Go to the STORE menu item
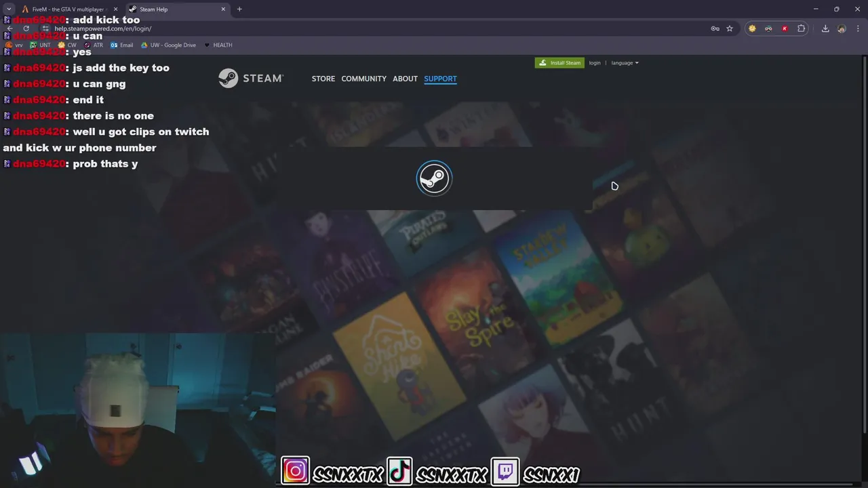The height and width of the screenshot is (488, 868). tap(323, 79)
